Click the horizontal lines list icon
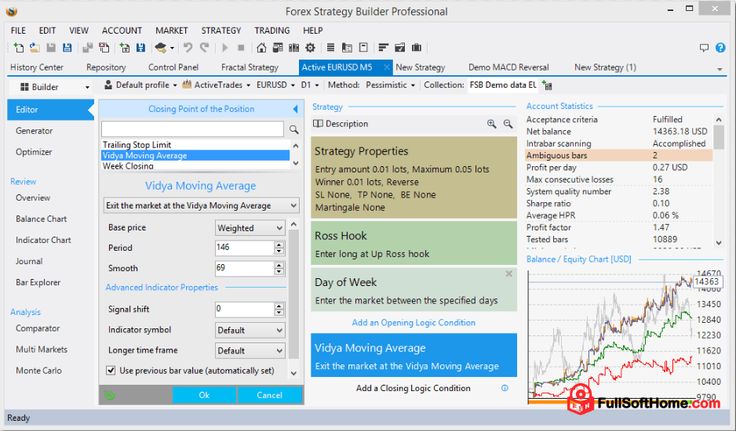 point(330,48)
